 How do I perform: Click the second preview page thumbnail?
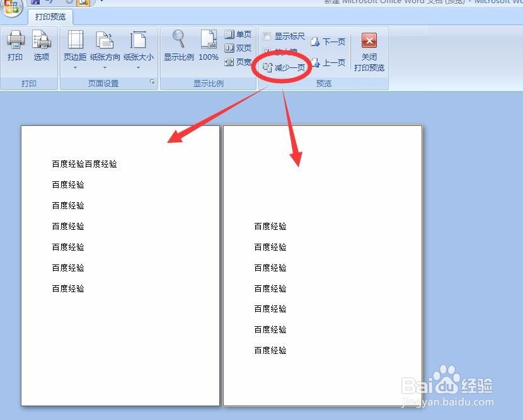pos(323,264)
